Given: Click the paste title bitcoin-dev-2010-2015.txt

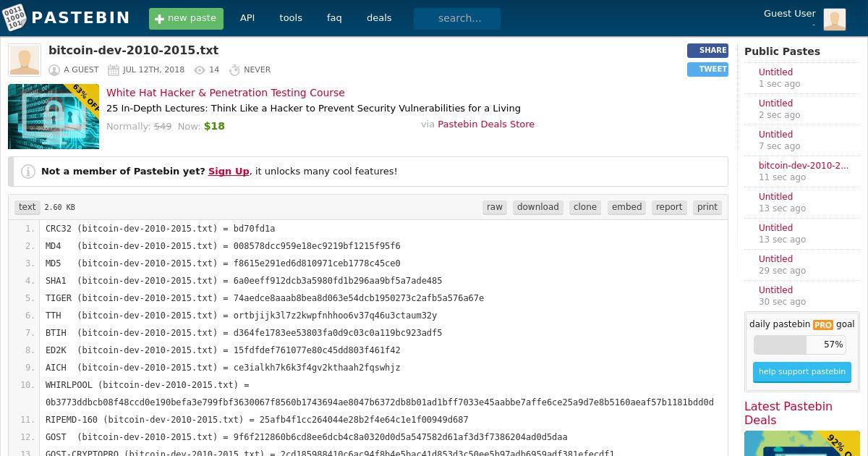Looking at the screenshot, I should pos(133,51).
